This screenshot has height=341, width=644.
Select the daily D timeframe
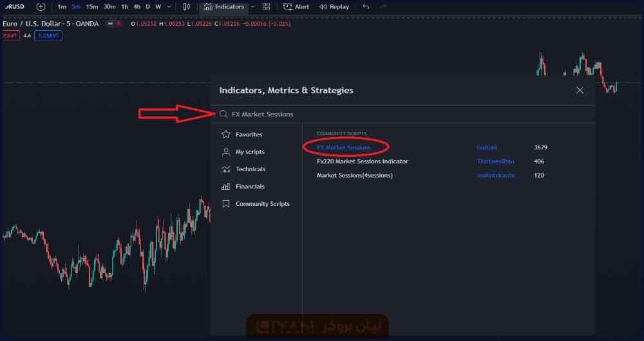pos(148,6)
